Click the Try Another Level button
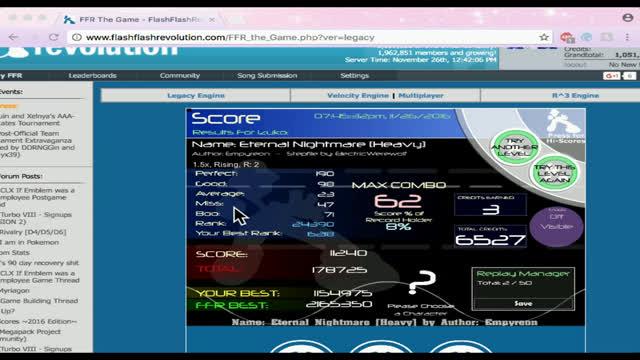Image resolution: width=640 pixels, height=360 pixels. click(515, 147)
